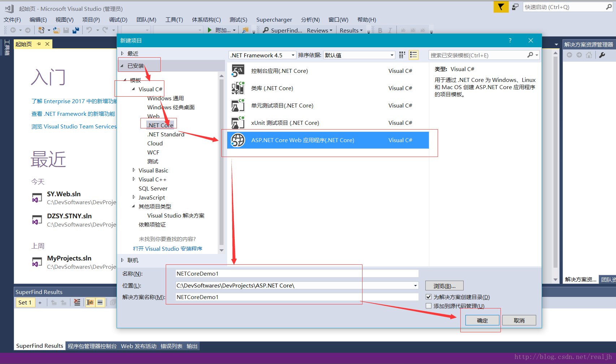
Task: Click the quick launch search magnifier icon
Action: 608,7
